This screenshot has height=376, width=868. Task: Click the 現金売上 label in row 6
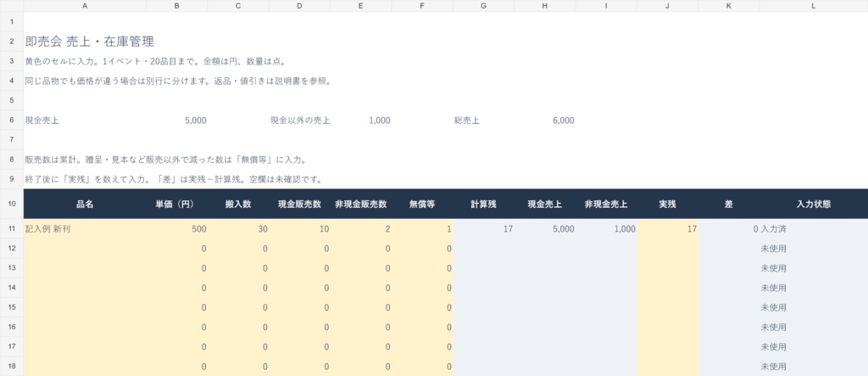(x=42, y=121)
